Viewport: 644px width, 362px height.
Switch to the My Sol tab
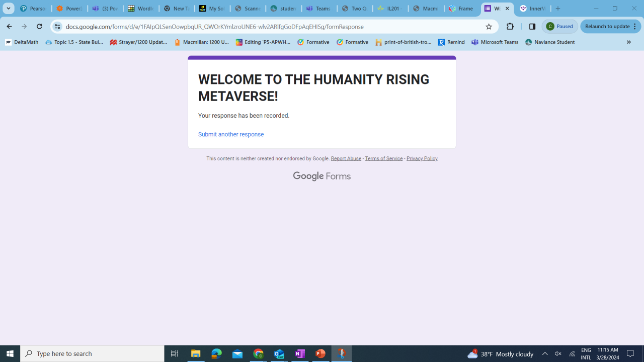click(x=212, y=9)
